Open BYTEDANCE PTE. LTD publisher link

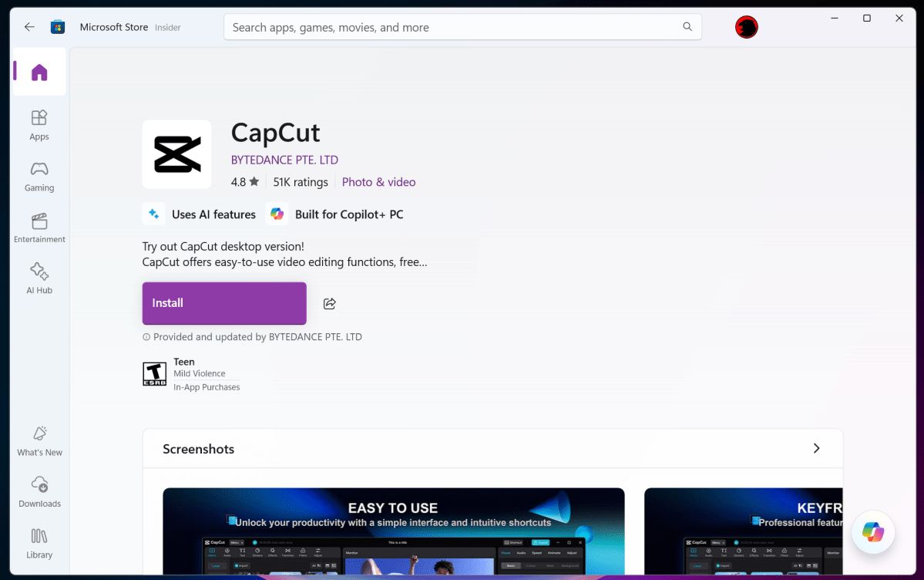284,160
